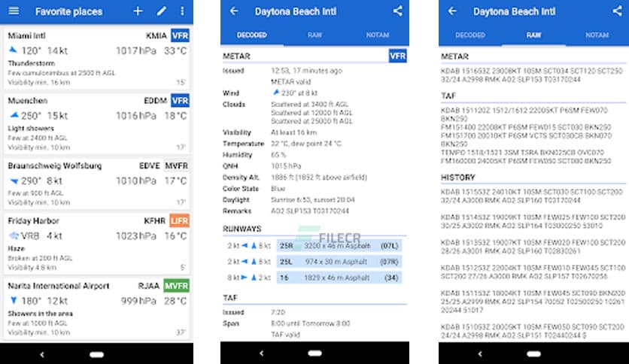This screenshot has height=364, width=629.
Task: Tap the VFR badge next to METAR heading
Action: coord(397,56)
